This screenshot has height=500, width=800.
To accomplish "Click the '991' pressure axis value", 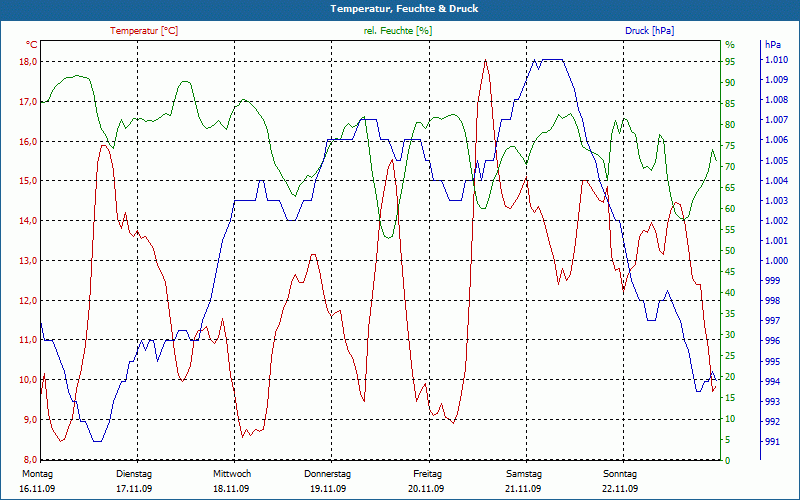I will (773, 441).
